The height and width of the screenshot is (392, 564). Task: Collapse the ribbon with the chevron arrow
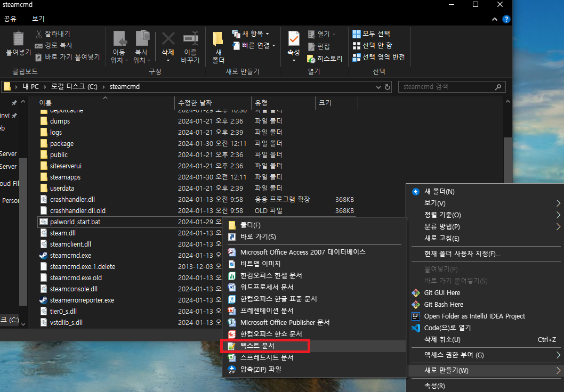pos(495,19)
